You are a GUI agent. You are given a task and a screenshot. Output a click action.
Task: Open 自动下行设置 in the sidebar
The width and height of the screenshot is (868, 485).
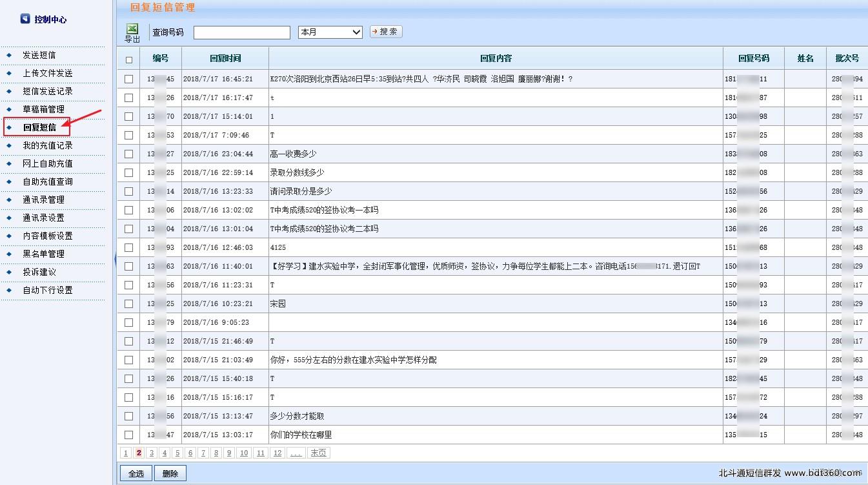click(48, 290)
